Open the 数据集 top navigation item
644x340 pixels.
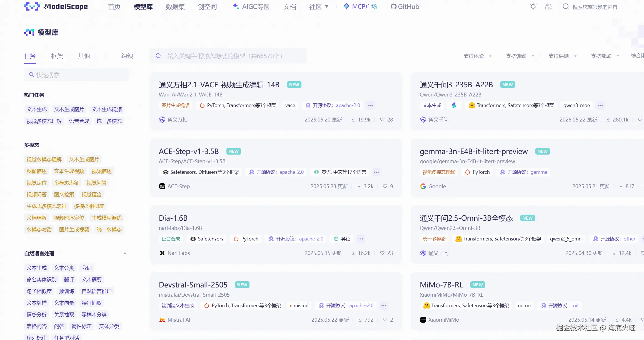(x=175, y=7)
